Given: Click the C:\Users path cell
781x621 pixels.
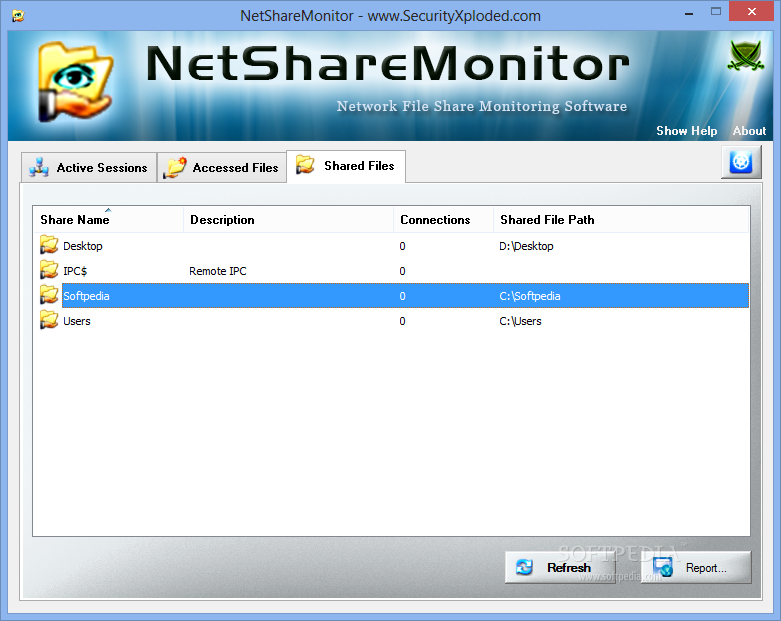Looking at the screenshot, I should click(x=520, y=321).
